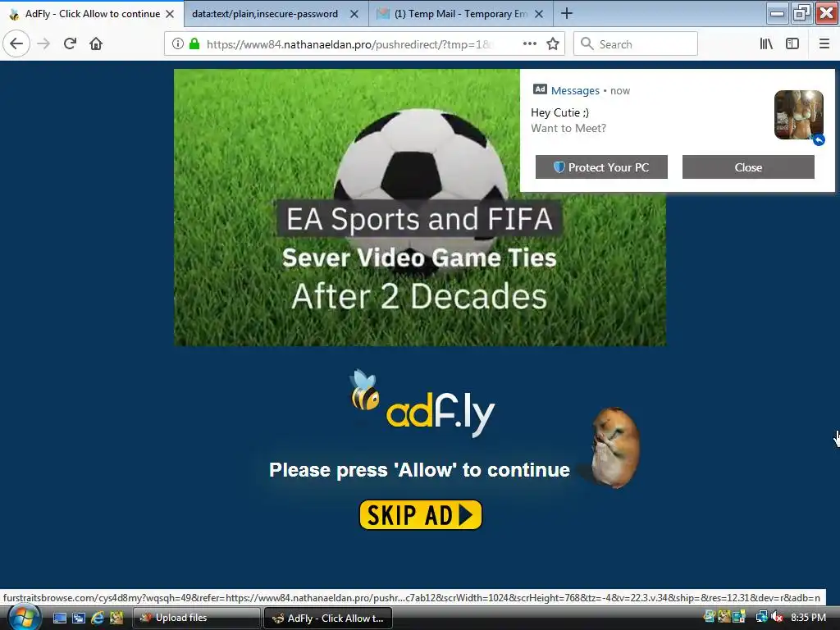Open the Library bookmarks icon
Image resolution: width=840 pixels, height=630 pixels.
767,44
